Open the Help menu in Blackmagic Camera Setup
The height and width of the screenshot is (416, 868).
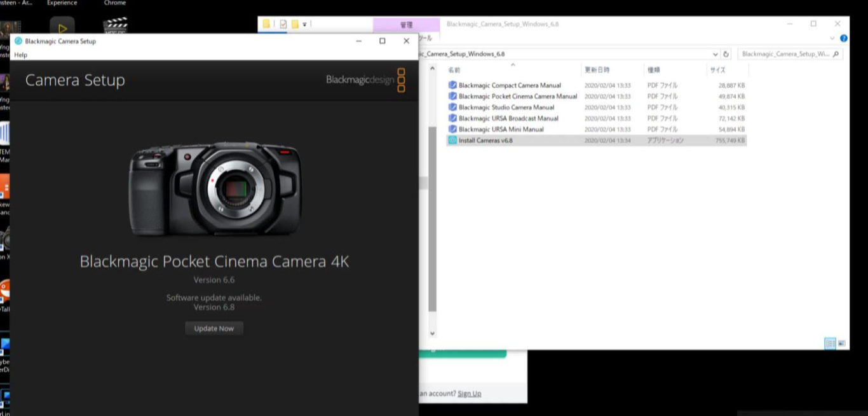pos(20,55)
